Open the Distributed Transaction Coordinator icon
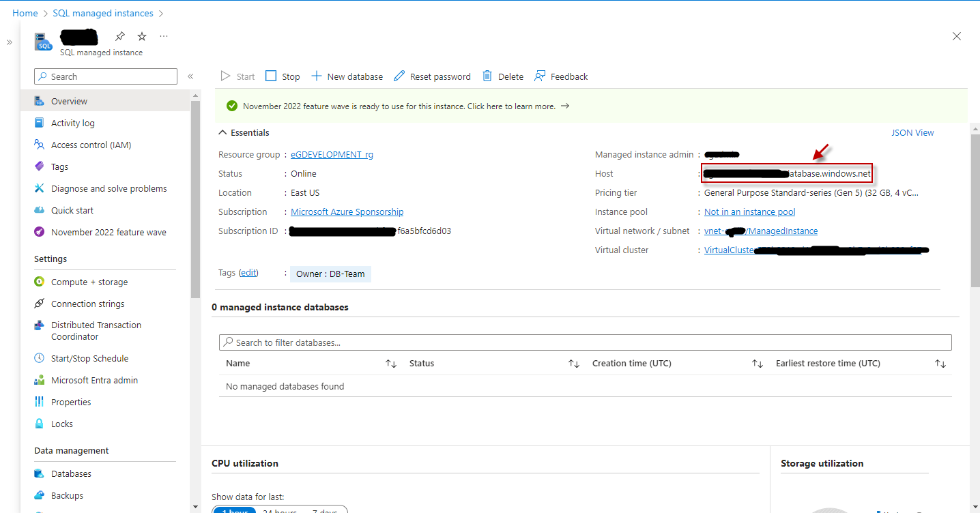The image size is (980, 513). click(x=39, y=325)
